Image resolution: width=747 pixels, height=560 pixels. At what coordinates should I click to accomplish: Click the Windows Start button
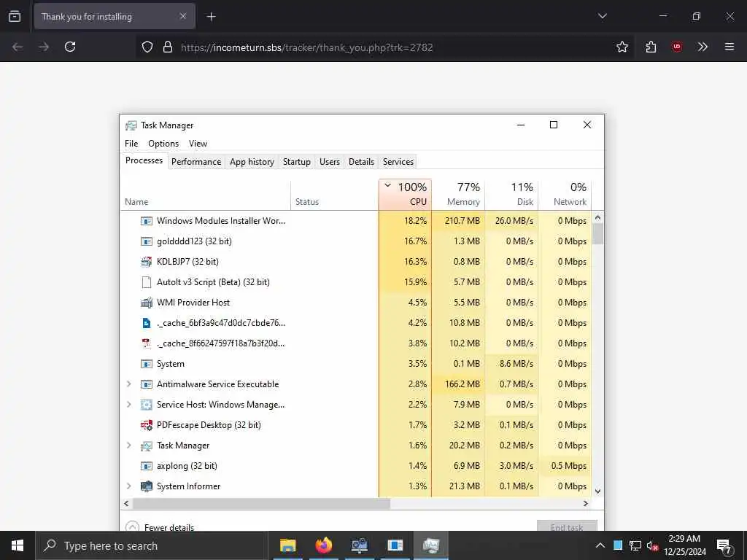(x=18, y=545)
